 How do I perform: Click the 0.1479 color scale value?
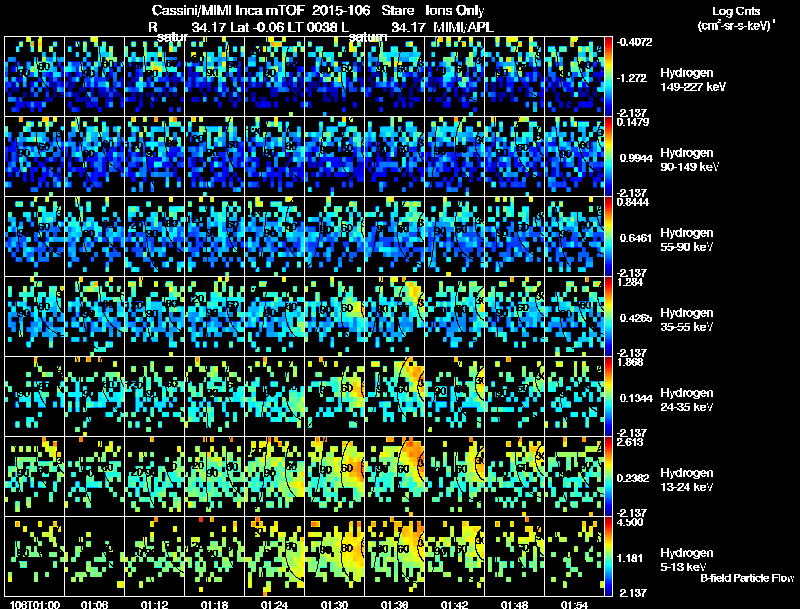tap(633, 122)
